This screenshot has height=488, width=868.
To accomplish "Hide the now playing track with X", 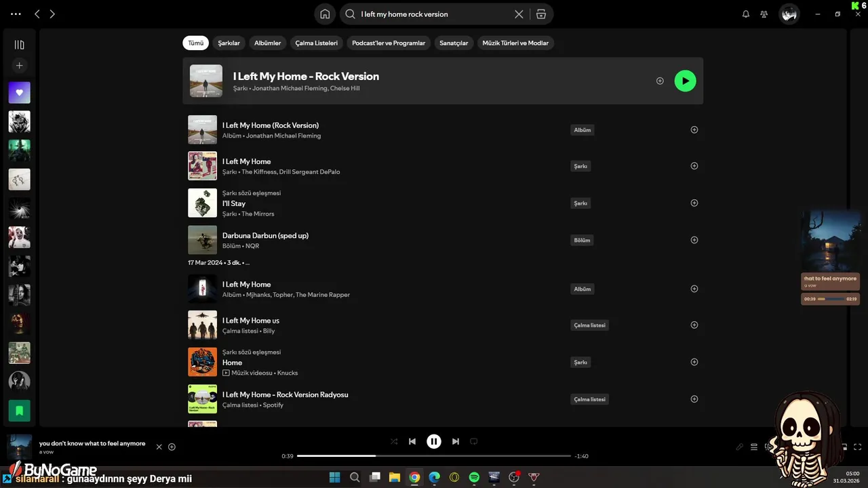I will [x=159, y=447].
